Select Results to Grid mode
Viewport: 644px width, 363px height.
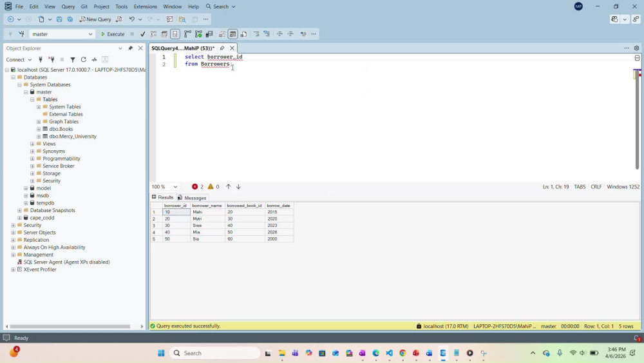click(x=233, y=34)
